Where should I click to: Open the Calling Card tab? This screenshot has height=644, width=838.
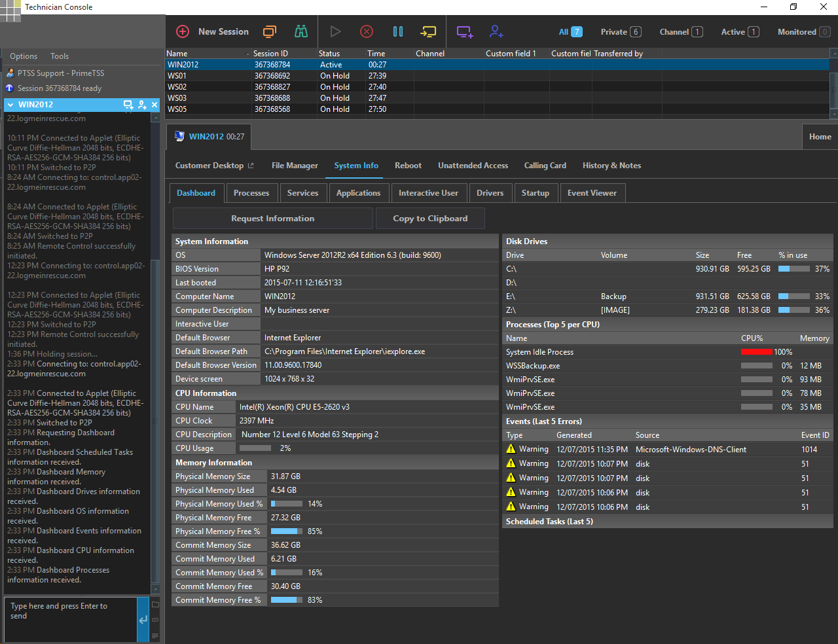coord(545,166)
